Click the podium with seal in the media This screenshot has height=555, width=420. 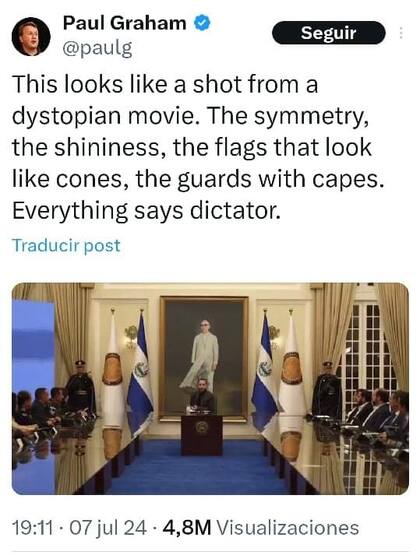pyautogui.click(x=202, y=435)
